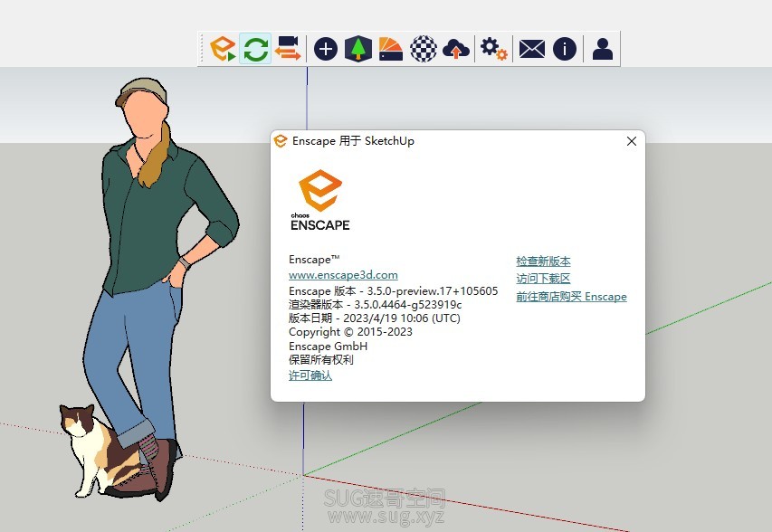Close the Enscape 用于 SketchUp dialog
772x532 pixels.
pyautogui.click(x=632, y=141)
